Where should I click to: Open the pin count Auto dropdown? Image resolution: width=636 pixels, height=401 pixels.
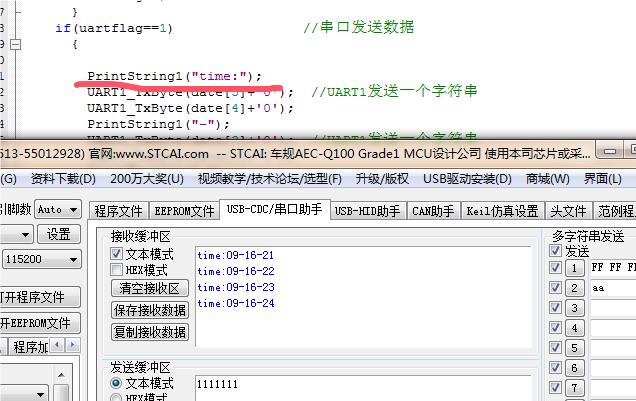click(58, 210)
